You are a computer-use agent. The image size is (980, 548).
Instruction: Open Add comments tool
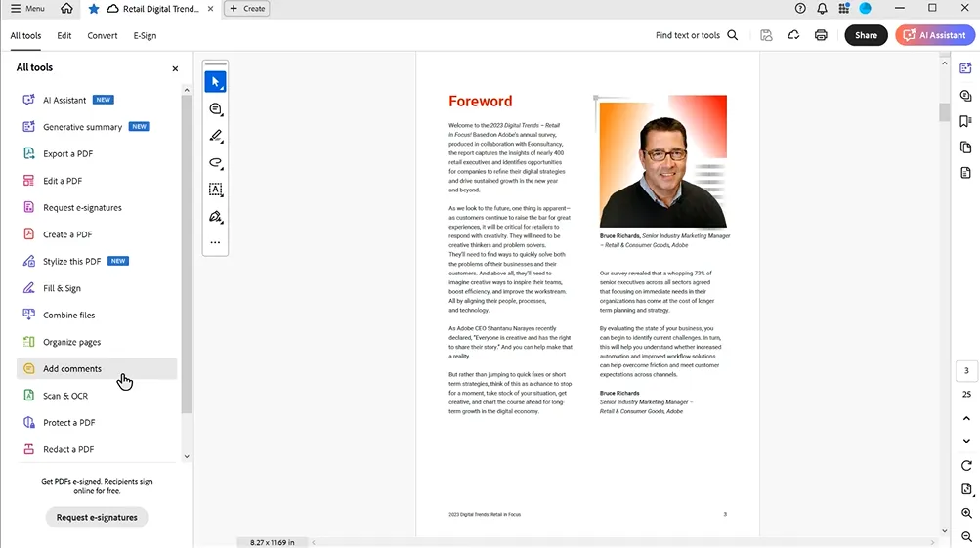[x=97, y=368]
